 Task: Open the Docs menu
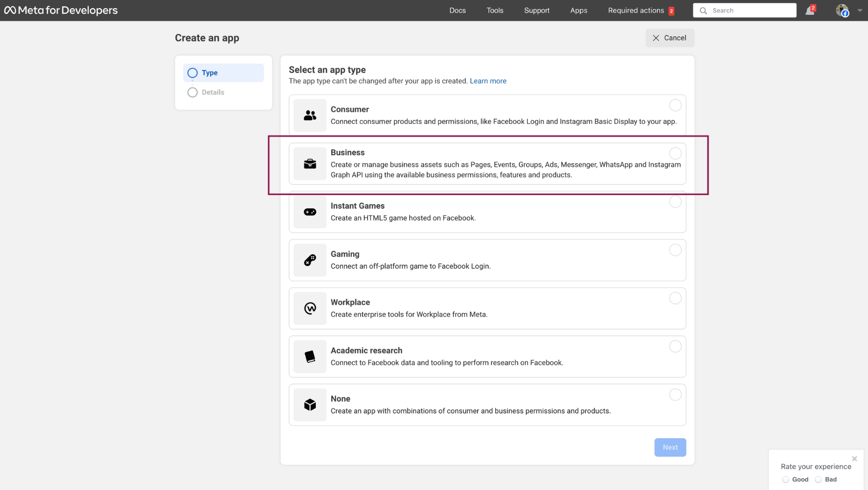point(457,10)
